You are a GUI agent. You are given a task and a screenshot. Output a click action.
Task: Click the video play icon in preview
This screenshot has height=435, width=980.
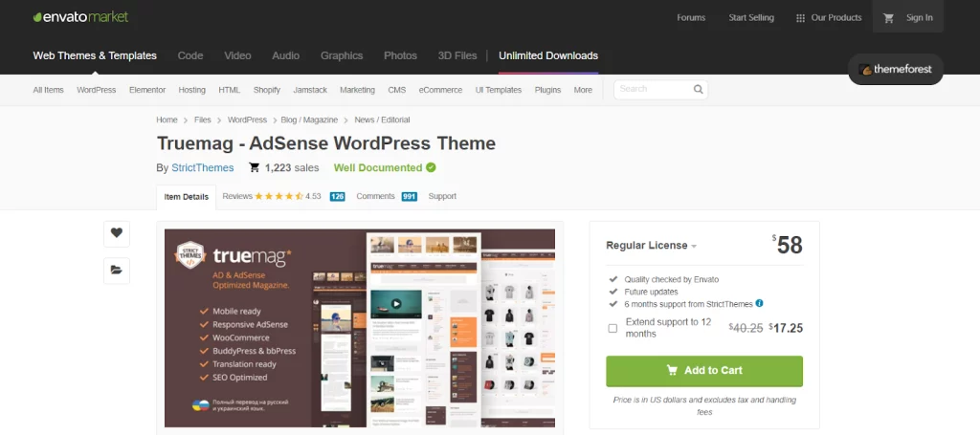(395, 304)
